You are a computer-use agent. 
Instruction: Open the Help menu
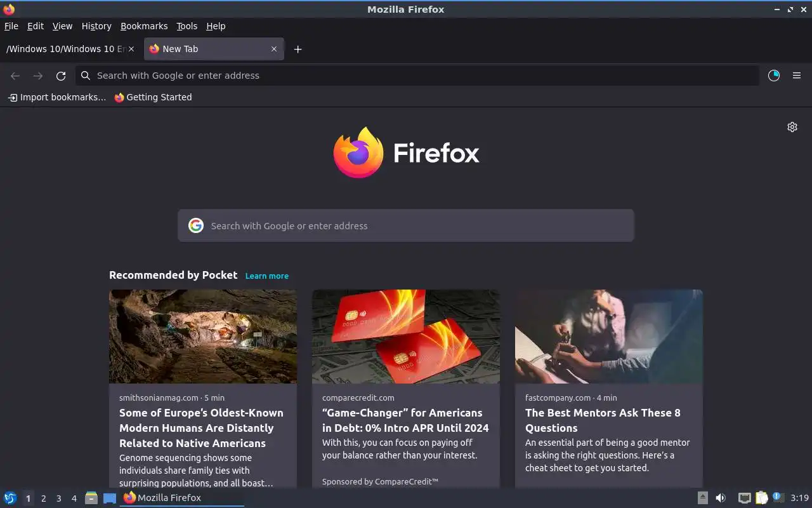click(216, 26)
